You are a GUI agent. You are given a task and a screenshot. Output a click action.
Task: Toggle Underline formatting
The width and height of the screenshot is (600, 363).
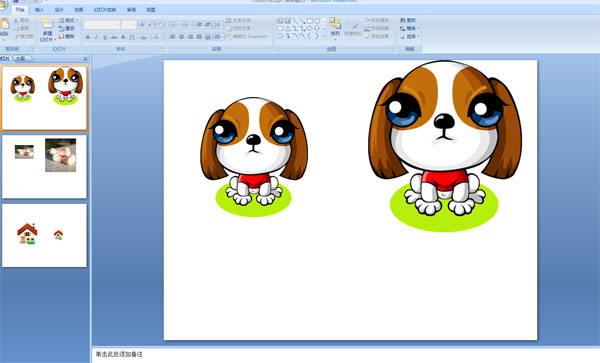105,37
